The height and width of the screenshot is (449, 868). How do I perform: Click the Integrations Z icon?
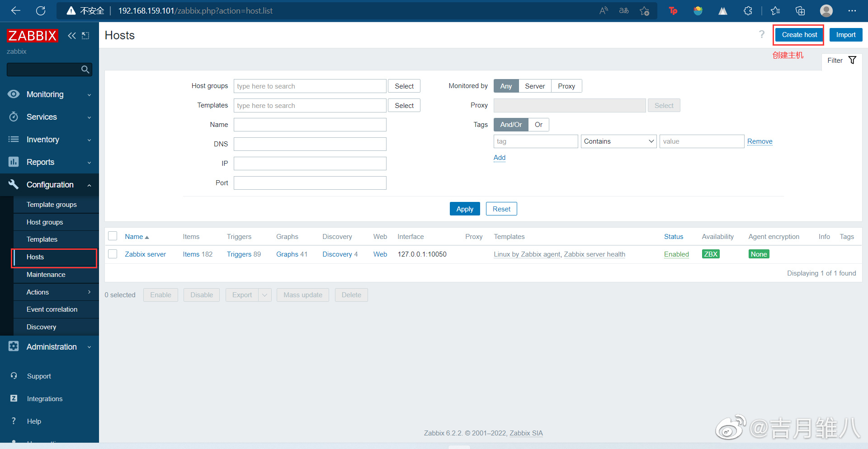tap(14, 398)
